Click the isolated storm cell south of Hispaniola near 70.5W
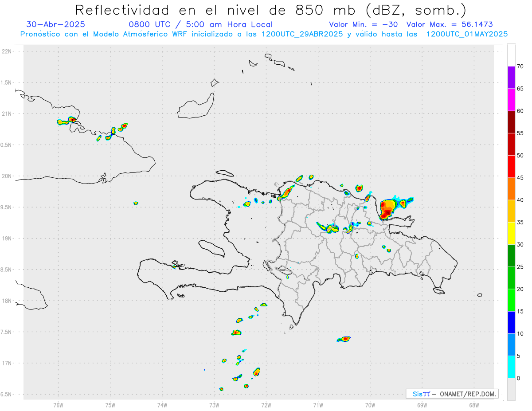The image size is (532, 411). [x=344, y=339]
